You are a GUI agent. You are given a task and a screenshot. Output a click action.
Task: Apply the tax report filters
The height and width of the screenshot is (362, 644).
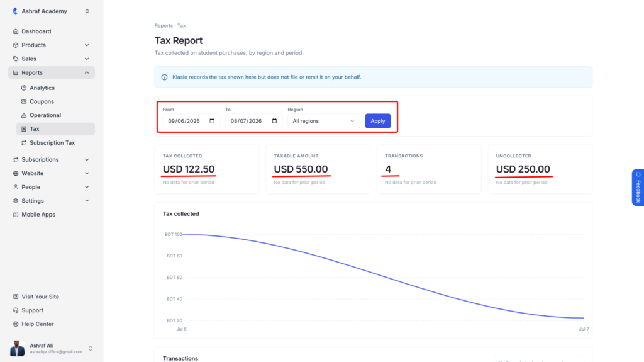pos(378,121)
